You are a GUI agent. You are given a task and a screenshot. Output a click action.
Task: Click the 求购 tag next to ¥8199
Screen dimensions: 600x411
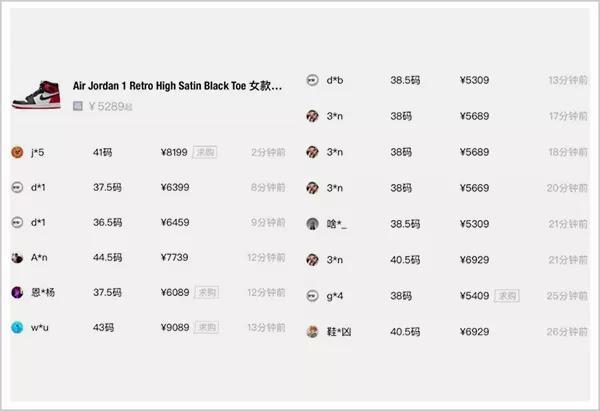tap(205, 152)
